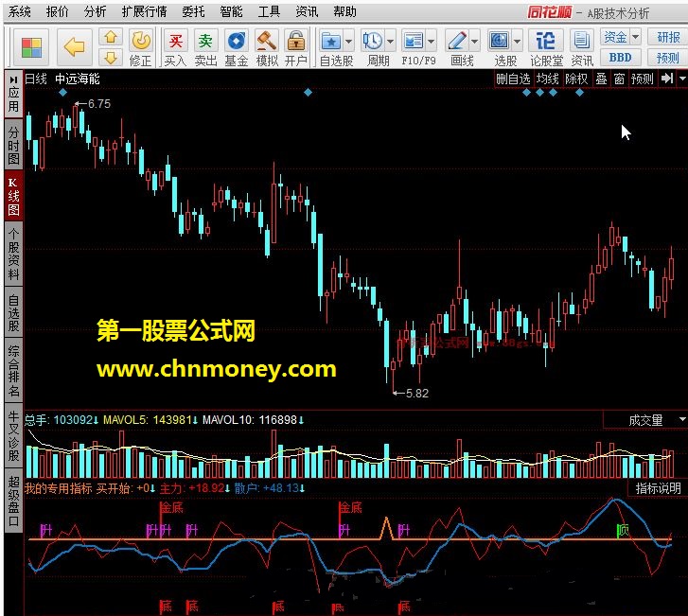Switch to the 超级盘口 side tab
Image resolution: width=688 pixels, height=616 pixels.
[13, 502]
